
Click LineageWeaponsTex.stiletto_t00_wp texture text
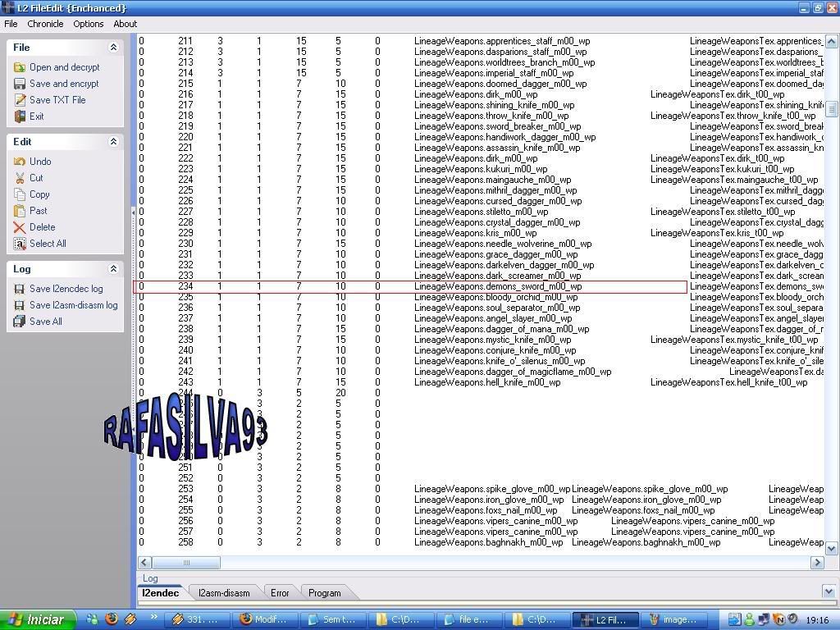pyautogui.click(x=723, y=212)
